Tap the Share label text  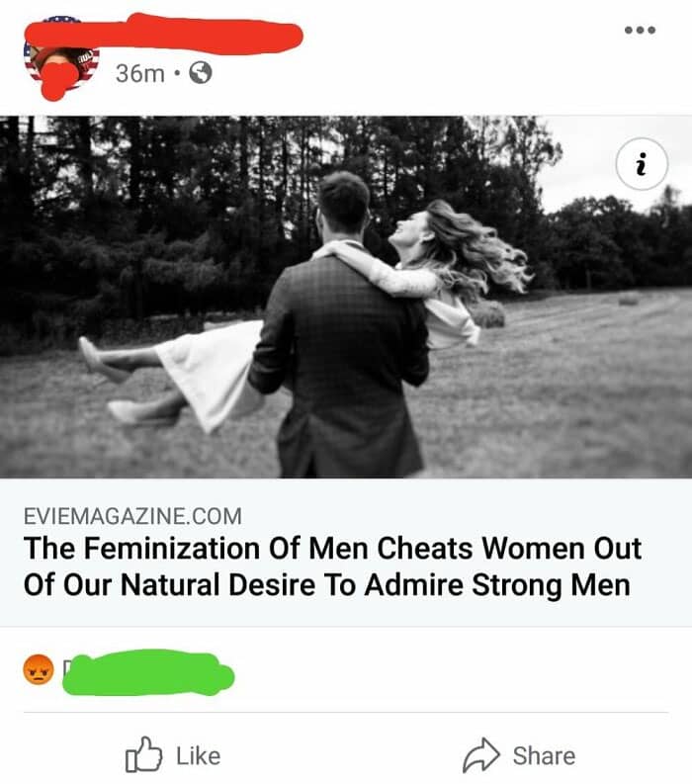tap(544, 756)
